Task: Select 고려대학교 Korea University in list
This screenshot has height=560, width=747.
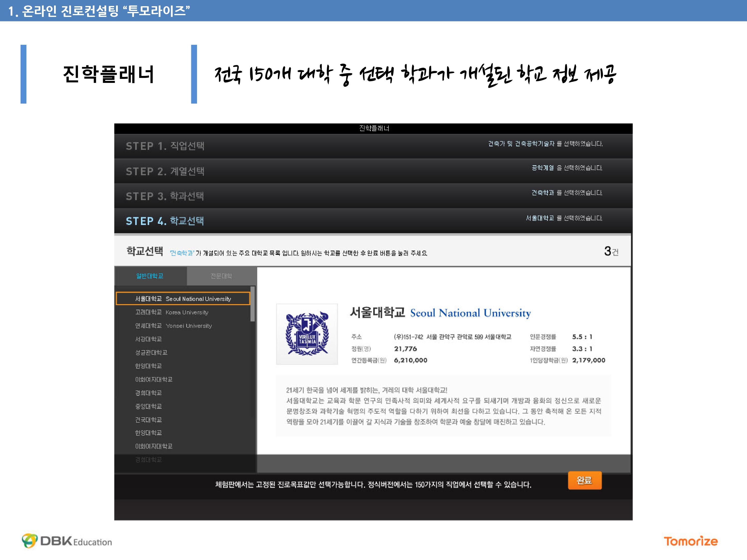Action: pos(172,312)
